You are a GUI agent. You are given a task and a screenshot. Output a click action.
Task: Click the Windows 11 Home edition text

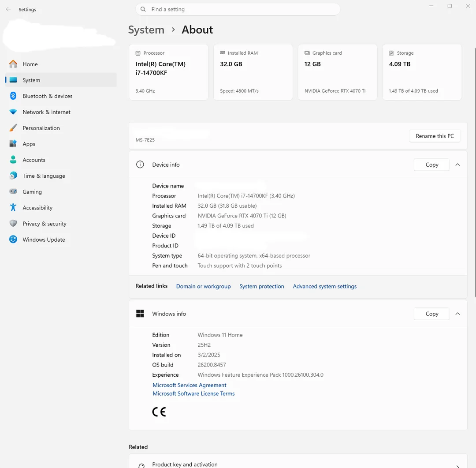tap(220, 335)
